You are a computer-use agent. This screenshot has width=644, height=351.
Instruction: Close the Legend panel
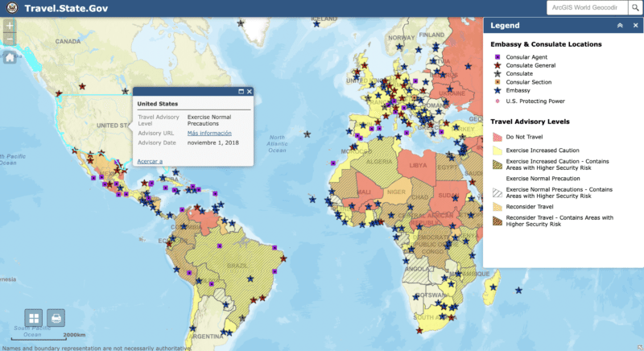coord(634,26)
